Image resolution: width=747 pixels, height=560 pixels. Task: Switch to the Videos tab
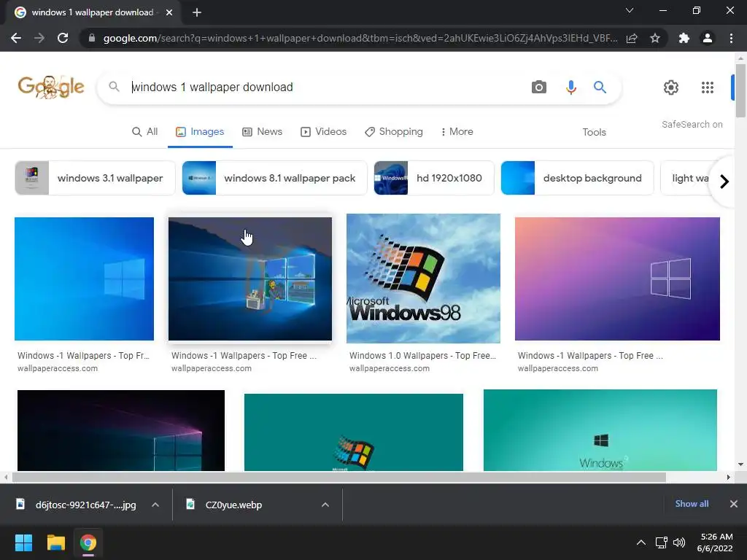click(x=323, y=131)
